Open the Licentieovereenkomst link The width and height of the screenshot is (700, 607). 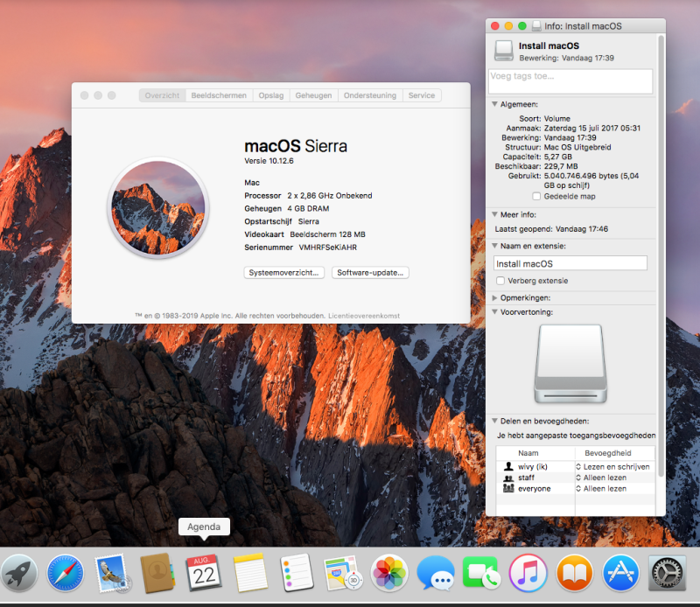click(364, 316)
